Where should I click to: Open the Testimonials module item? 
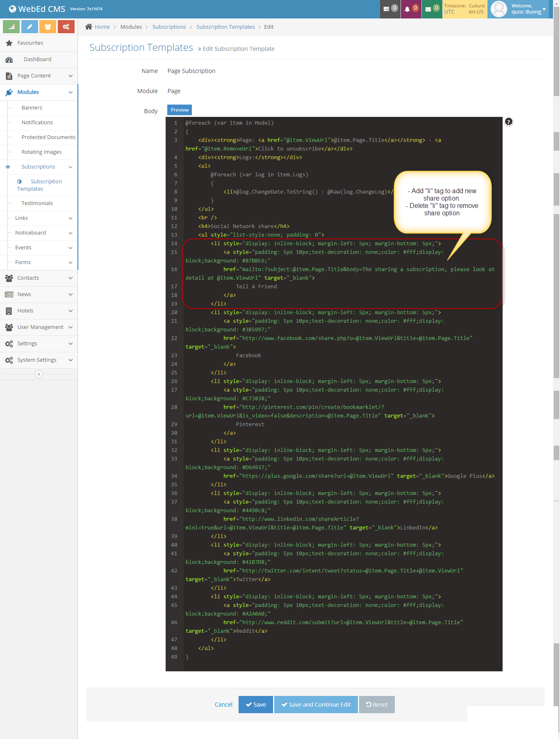(x=37, y=203)
